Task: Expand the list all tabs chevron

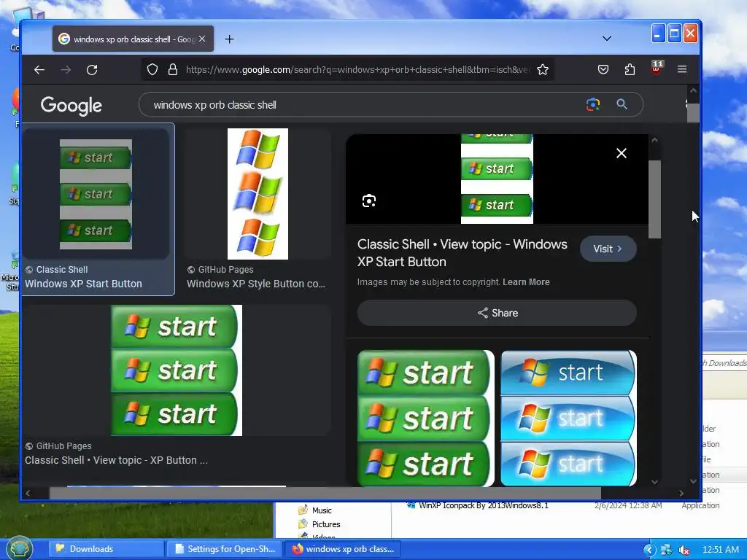Action: coord(606,39)
